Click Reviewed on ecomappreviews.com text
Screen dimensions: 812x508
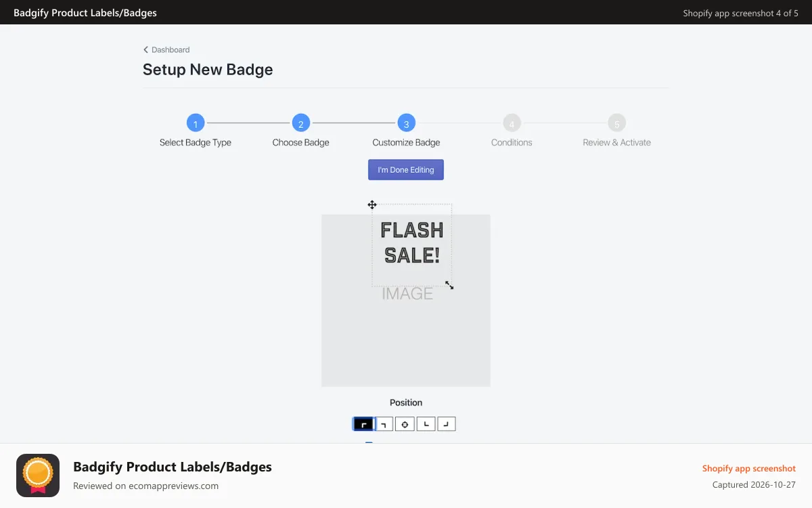pyautogui.click(x=145, y=486)
